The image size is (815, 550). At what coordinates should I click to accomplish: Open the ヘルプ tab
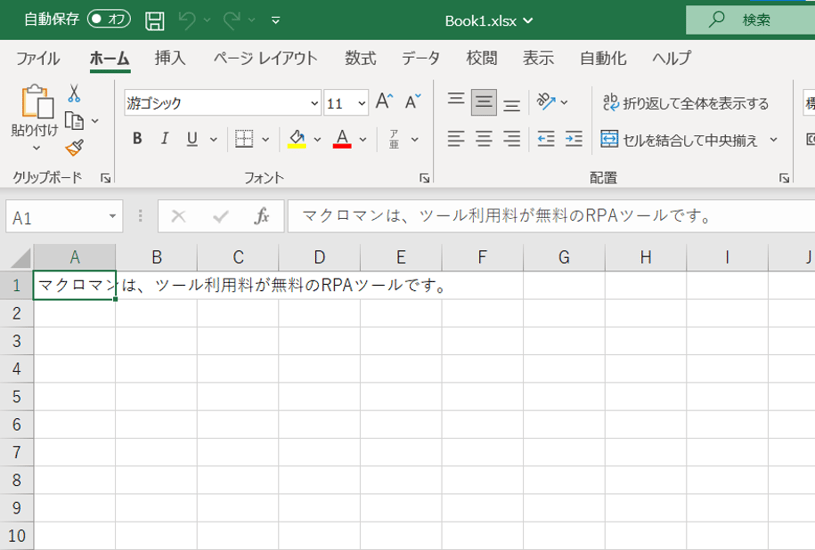[672, 58]
